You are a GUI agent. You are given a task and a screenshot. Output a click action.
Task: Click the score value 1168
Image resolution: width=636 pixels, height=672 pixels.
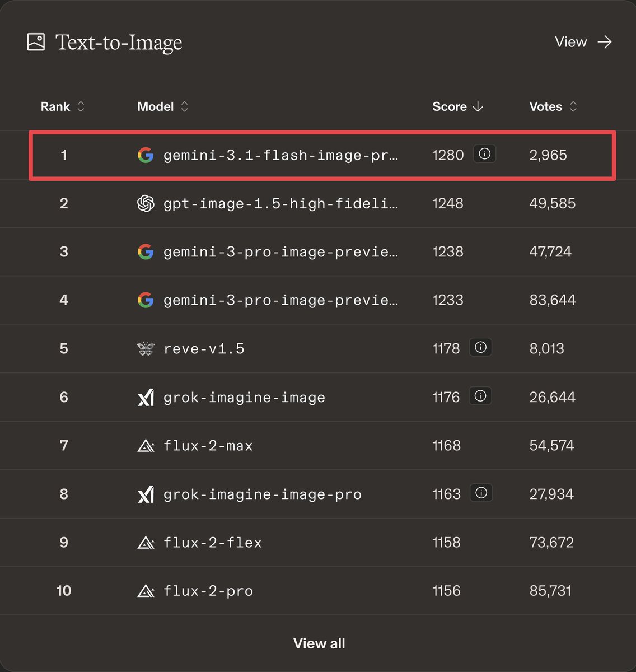[x=446, y=446]
